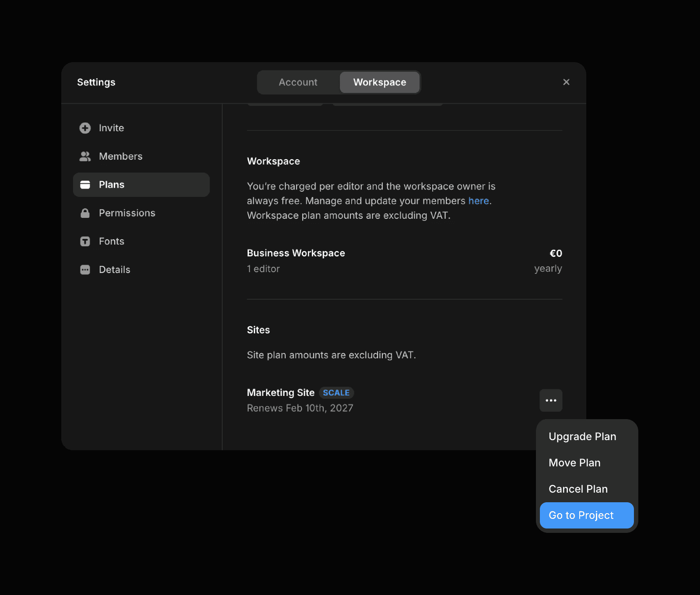700x595 pixels.
Task: Click the Fonts typography icon
Action: click(x=84, y=241)
